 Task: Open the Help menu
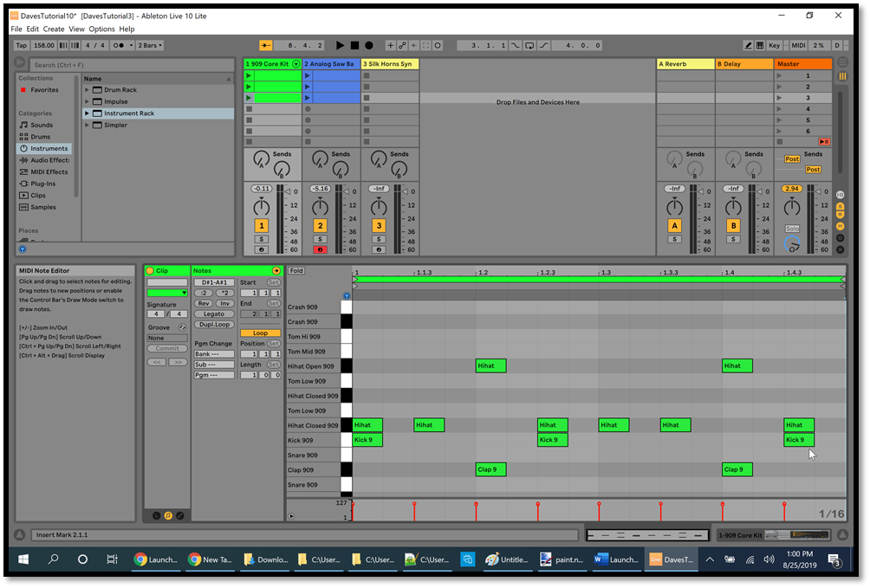click(127, 29)
